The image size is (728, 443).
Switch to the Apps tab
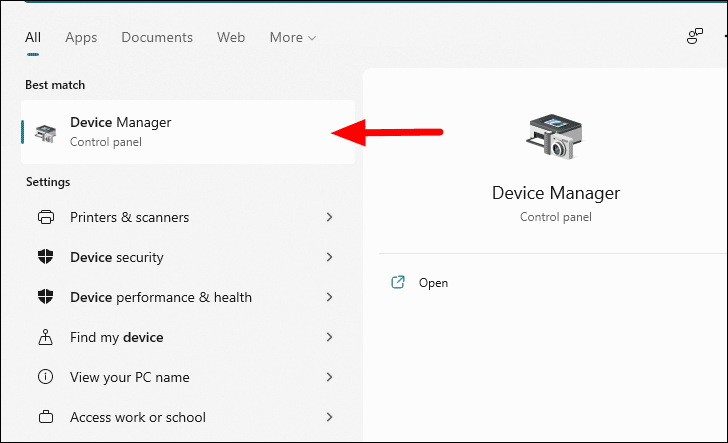pyautogui.click(x=81, y=37)
